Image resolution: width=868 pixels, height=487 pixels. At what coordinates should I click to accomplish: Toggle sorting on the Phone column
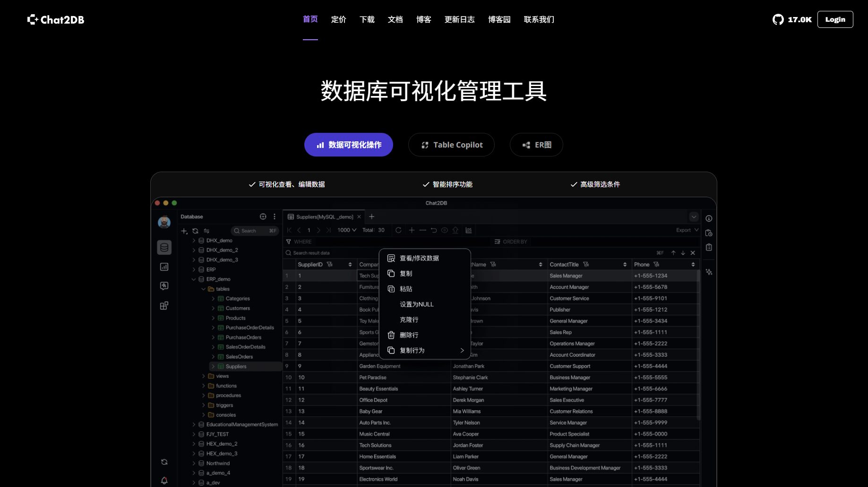point(693,265)
